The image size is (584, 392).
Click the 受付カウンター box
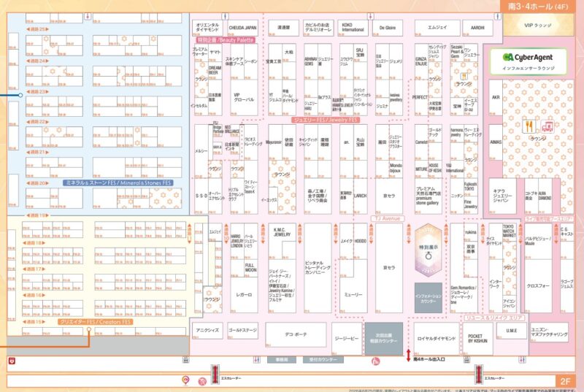coord(323,360)
